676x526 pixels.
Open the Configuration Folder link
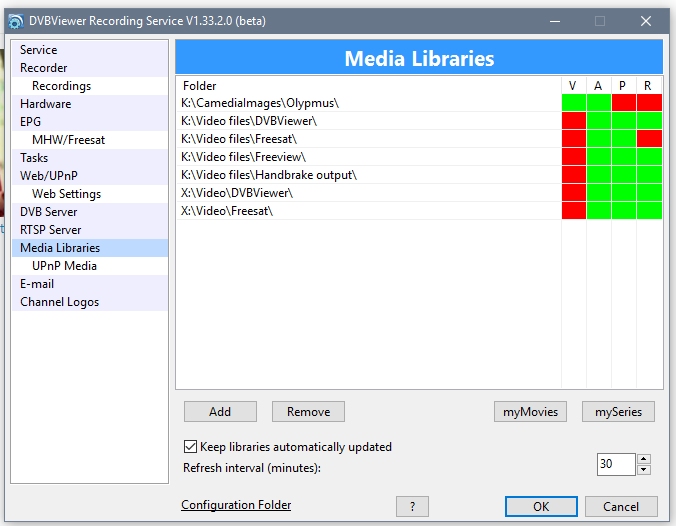coord(236,505)
